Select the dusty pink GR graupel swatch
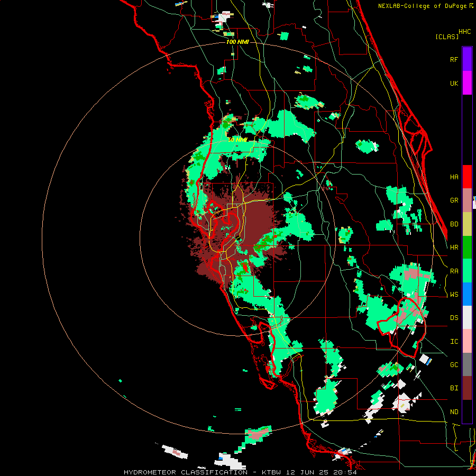The width and height of the screenshot is (476, 476). [x=467, y=200]
